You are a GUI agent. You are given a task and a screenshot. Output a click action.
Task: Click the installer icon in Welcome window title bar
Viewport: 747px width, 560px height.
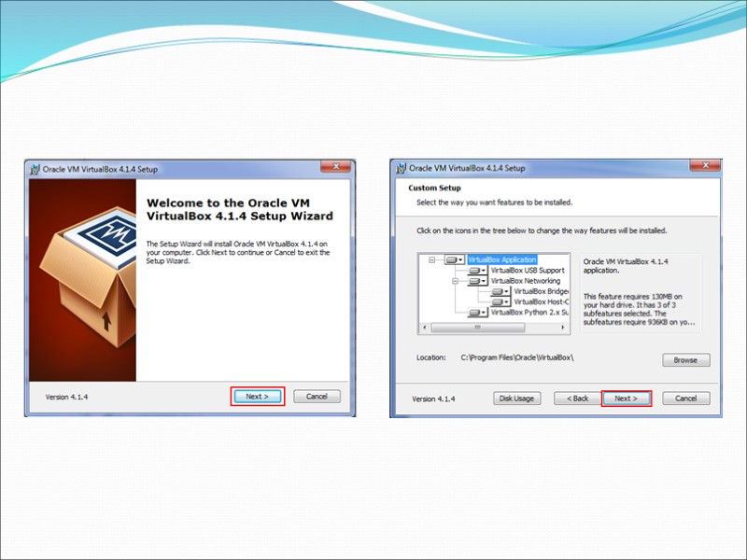click(35, 169)
